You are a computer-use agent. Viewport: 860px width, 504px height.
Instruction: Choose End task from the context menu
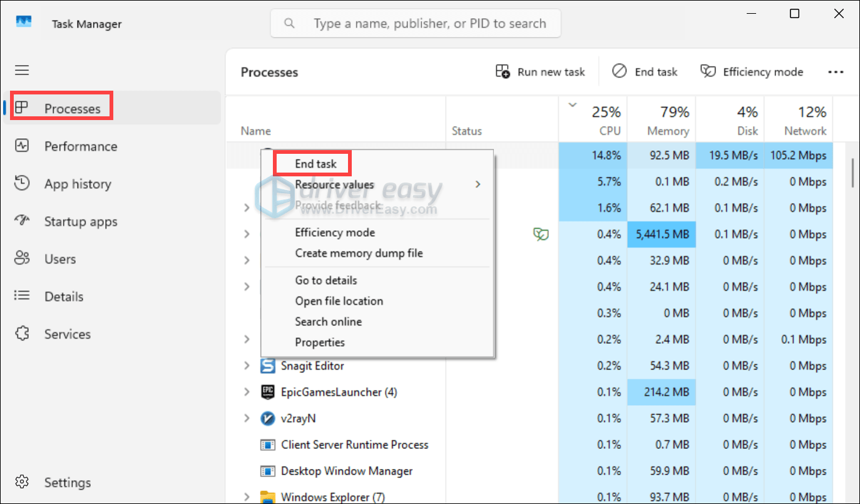315,164
